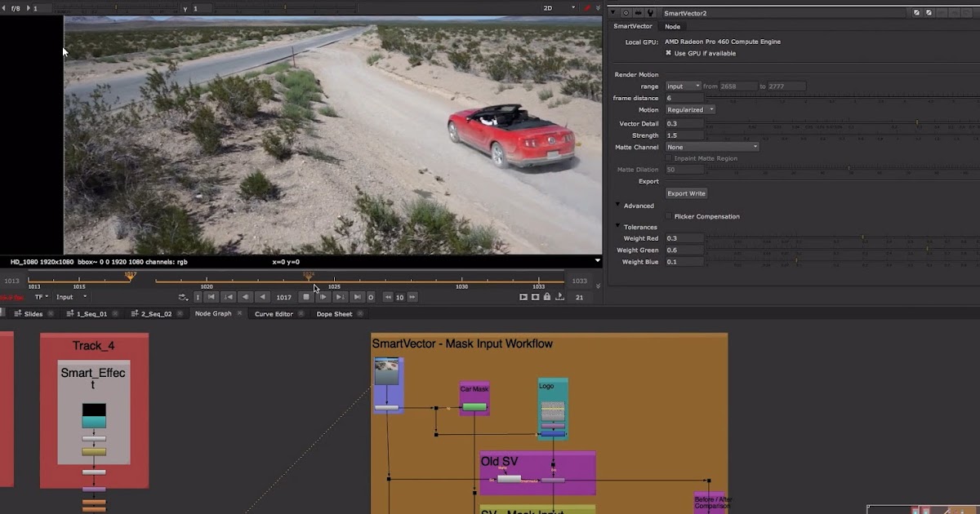Toggle the padlock frame-range lock icon near the timeline

tap(546, 297)
